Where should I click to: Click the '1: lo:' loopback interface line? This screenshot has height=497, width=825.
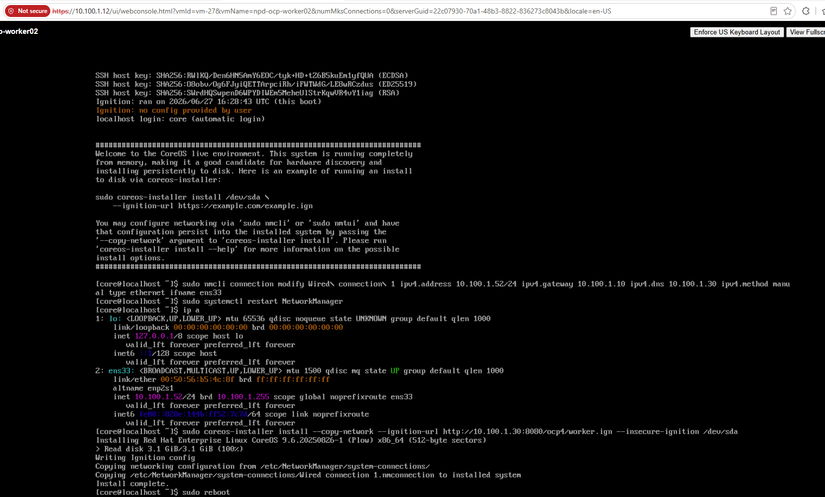(x=293, y=319)
